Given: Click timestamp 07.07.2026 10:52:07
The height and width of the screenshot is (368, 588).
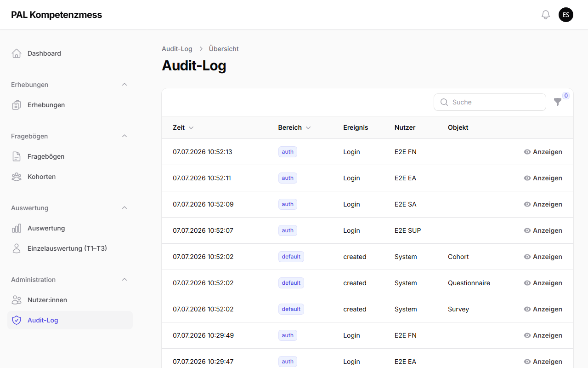Looking at the screenshot, I should click(x=203, y=230).
